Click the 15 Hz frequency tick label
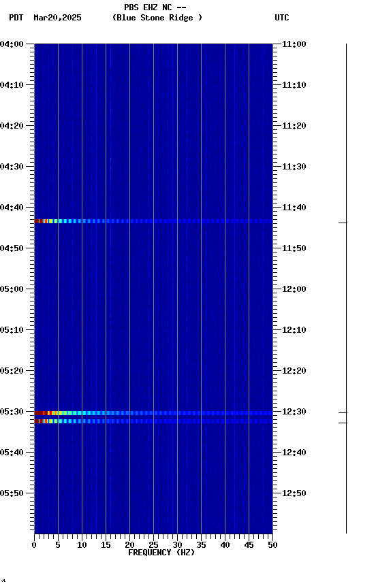376x588 pixels. (x=106, y=545)
